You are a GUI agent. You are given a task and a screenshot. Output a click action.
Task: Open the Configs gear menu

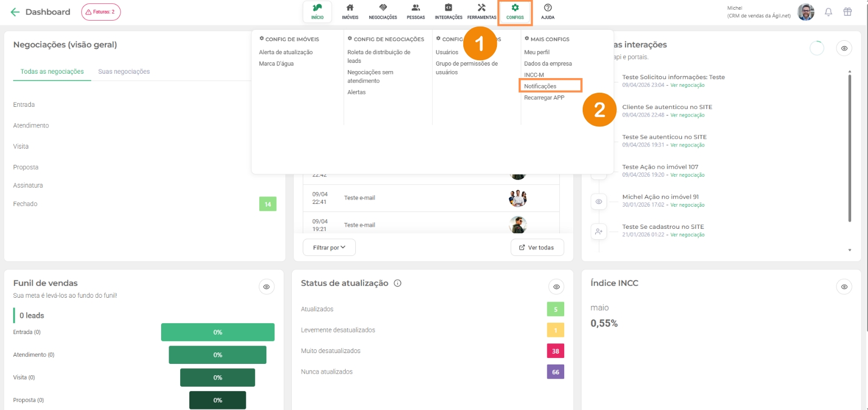coord(515,11)
